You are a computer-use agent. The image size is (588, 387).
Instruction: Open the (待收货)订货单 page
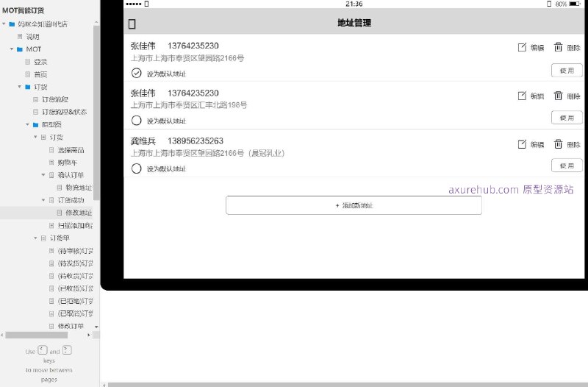coord(76,276)
